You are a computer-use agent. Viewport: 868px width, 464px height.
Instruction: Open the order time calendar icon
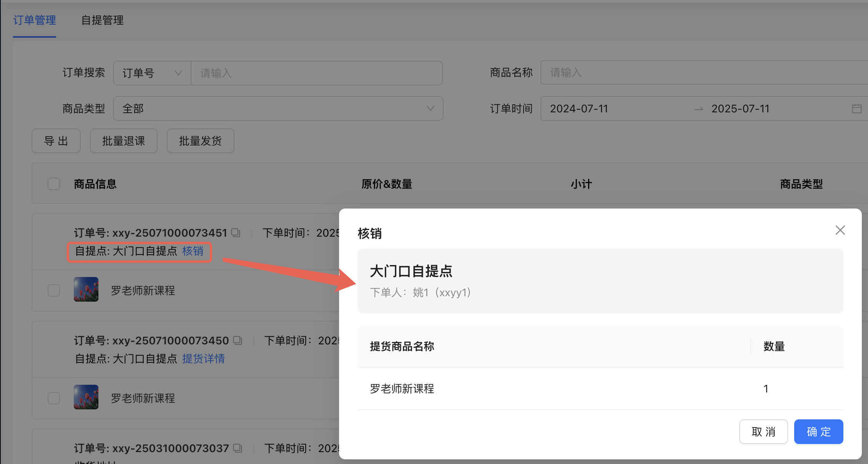coord(856,108)
